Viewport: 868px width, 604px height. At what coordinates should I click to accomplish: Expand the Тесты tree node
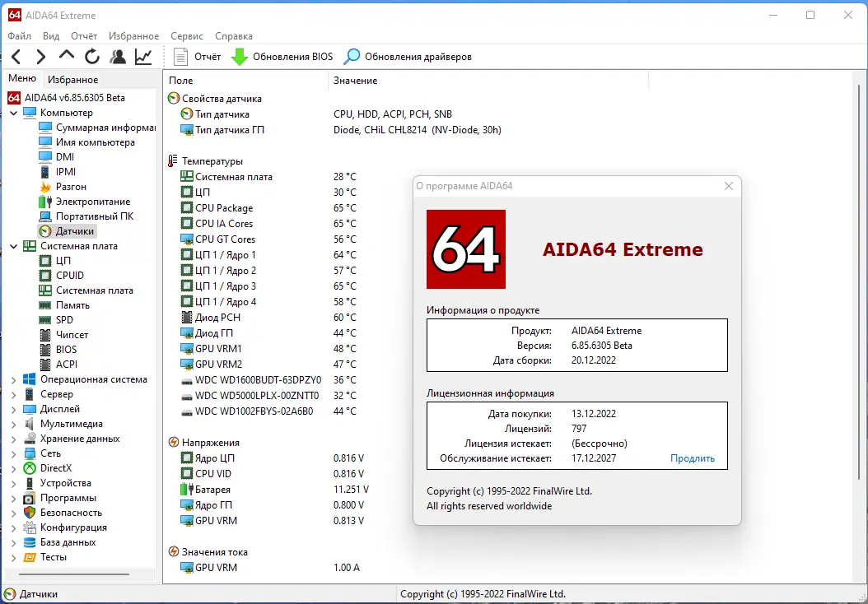[14, 558]
